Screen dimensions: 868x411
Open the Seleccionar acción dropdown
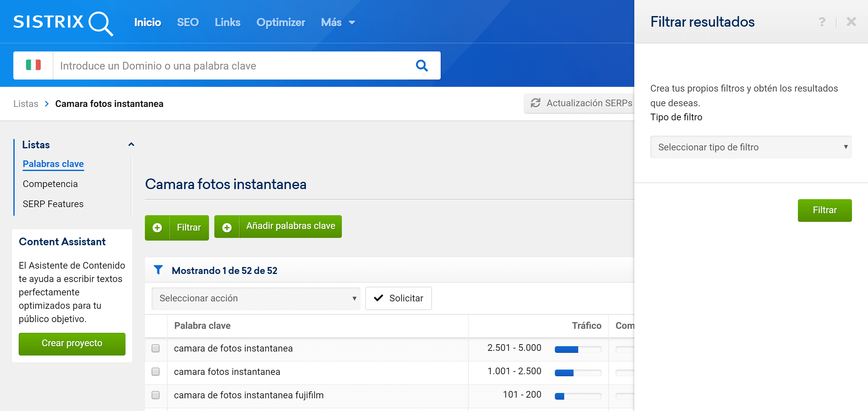[x=255, y=298]
